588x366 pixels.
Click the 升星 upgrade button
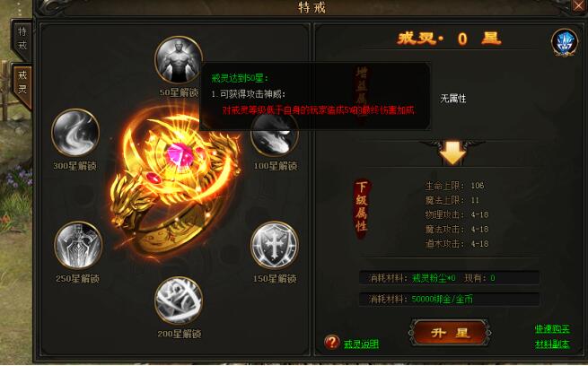click(450, 333)
